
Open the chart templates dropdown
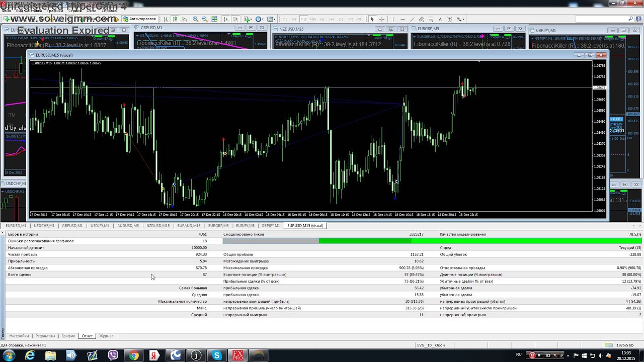(271, 19)
